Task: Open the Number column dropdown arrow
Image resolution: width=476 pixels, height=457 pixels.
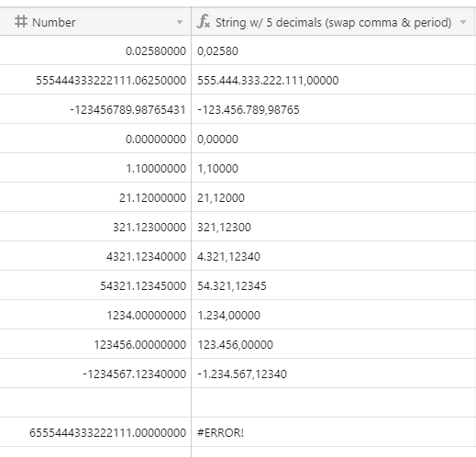Action: pyautogui.click(x=180, y=22)
